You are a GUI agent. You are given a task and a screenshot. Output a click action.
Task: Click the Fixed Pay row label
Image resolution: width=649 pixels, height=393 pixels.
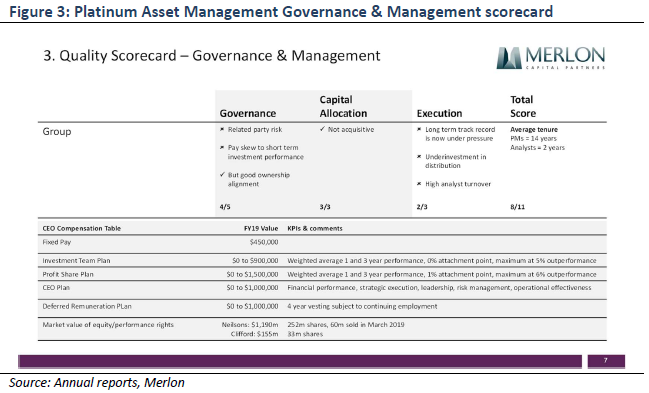click(57, 242)
